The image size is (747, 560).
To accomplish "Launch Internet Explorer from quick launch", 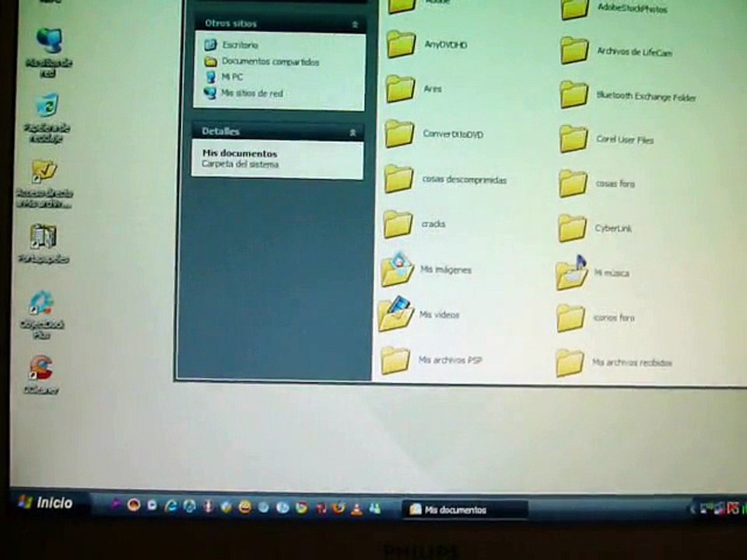I will [x=170, y=506].
